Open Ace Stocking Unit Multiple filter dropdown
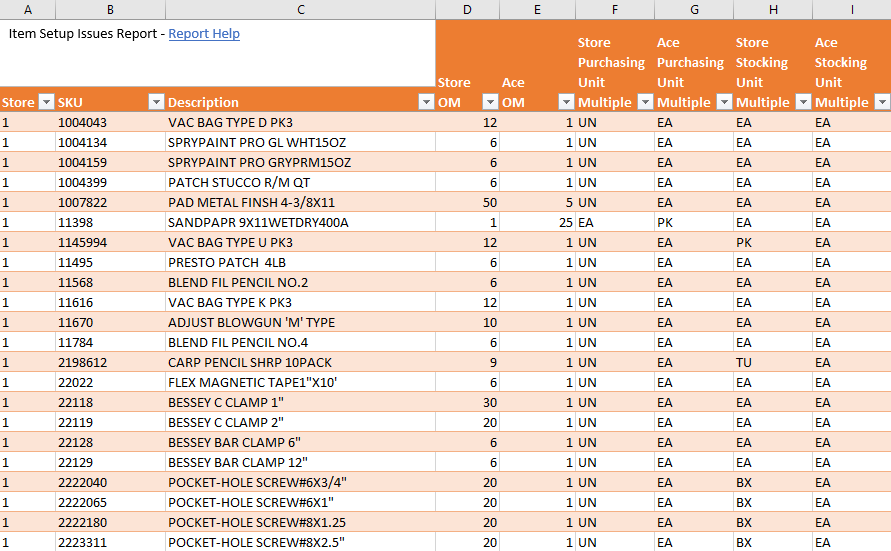Screen dimensions: 891x551 [882, 102]
